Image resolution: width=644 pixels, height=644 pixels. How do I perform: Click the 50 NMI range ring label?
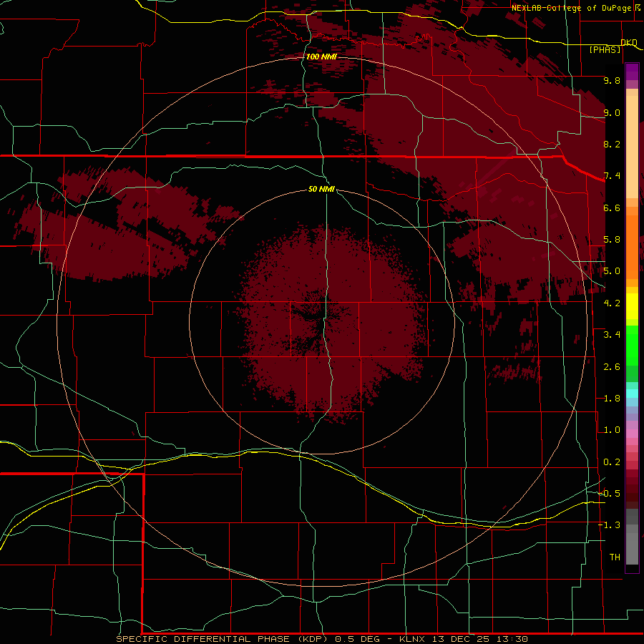pyautogui.click(x=321, y=189)
